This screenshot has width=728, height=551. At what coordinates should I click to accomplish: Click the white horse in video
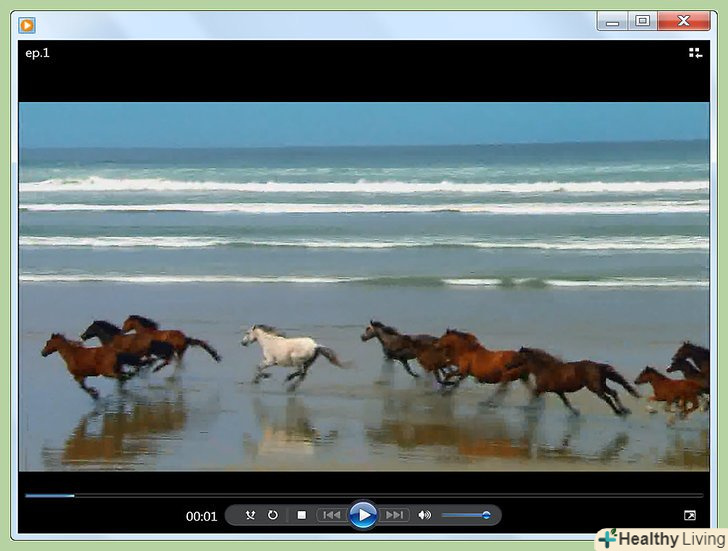click(x=285, y=348)
